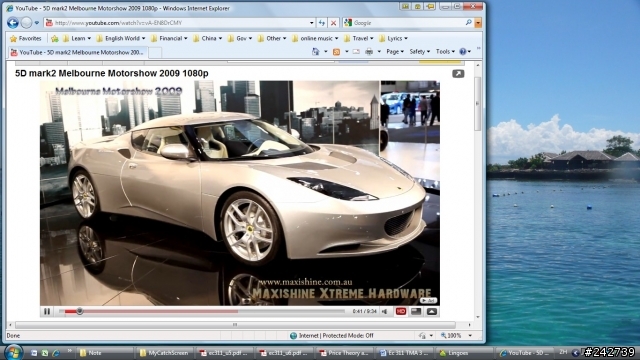Pause the YouTube video
Screen dimensions: 640x360
point(47,311)
